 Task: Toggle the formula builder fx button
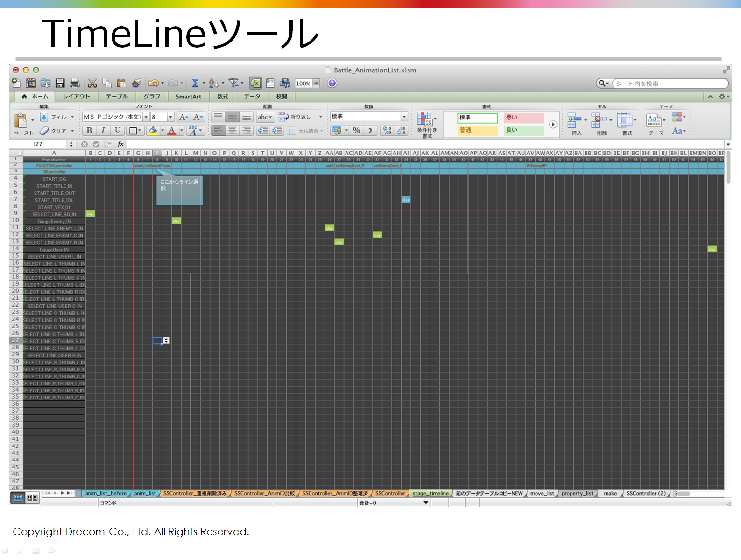(255, 83)
